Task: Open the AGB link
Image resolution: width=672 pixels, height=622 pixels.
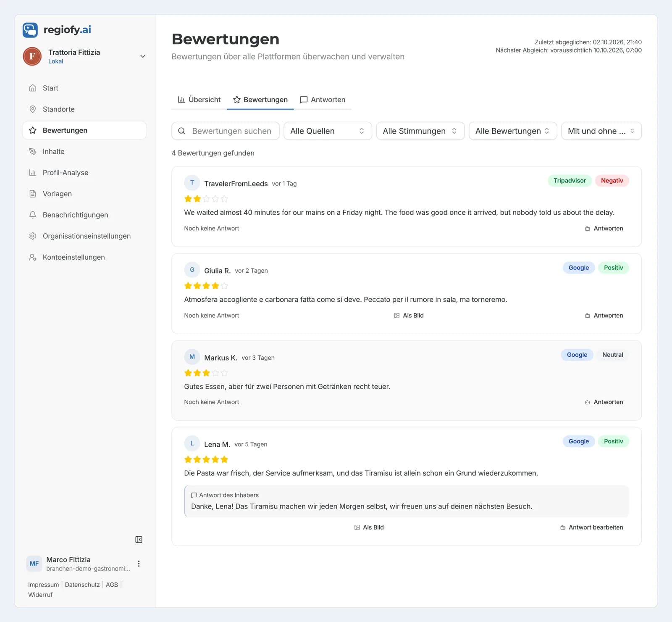Action: (112, 585)
